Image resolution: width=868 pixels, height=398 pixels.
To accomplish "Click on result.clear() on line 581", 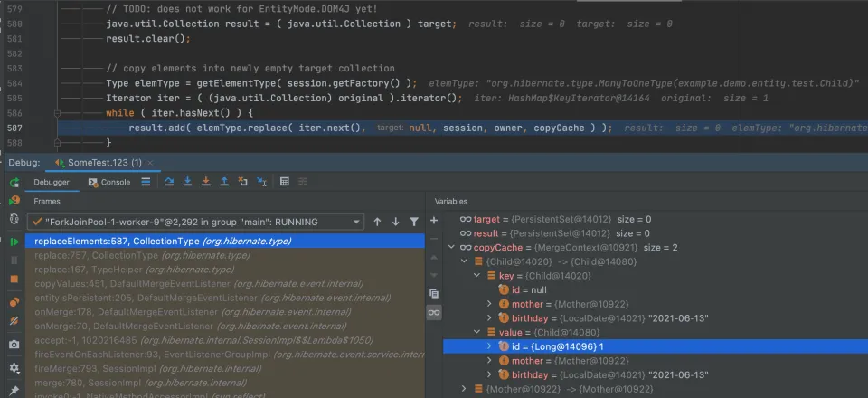I will click(x=148, y=39).
